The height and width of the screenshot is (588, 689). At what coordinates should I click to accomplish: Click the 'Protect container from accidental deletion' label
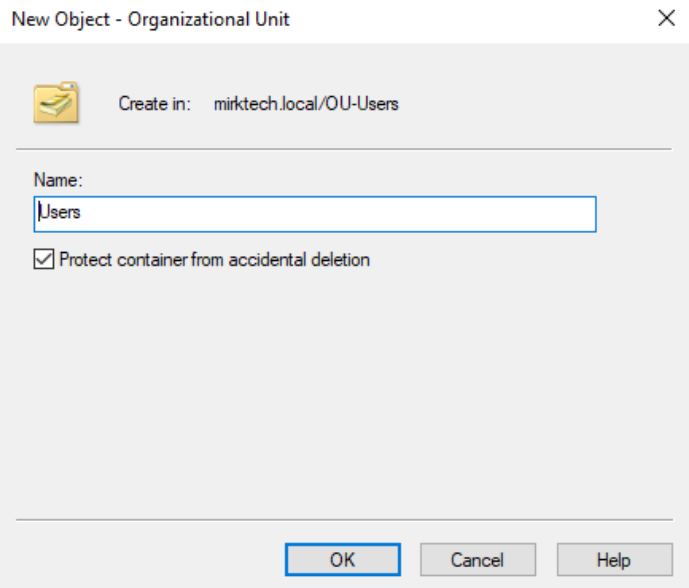pos(214,260)
